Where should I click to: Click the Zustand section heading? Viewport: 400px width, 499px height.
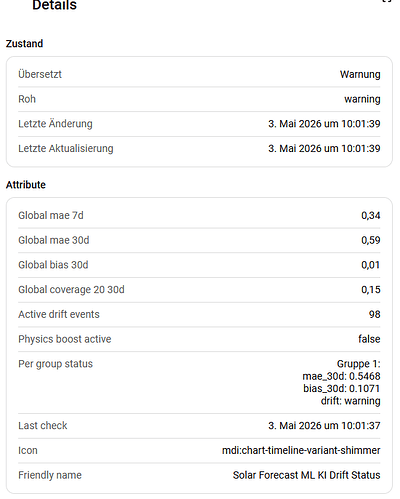pos(24,44)
